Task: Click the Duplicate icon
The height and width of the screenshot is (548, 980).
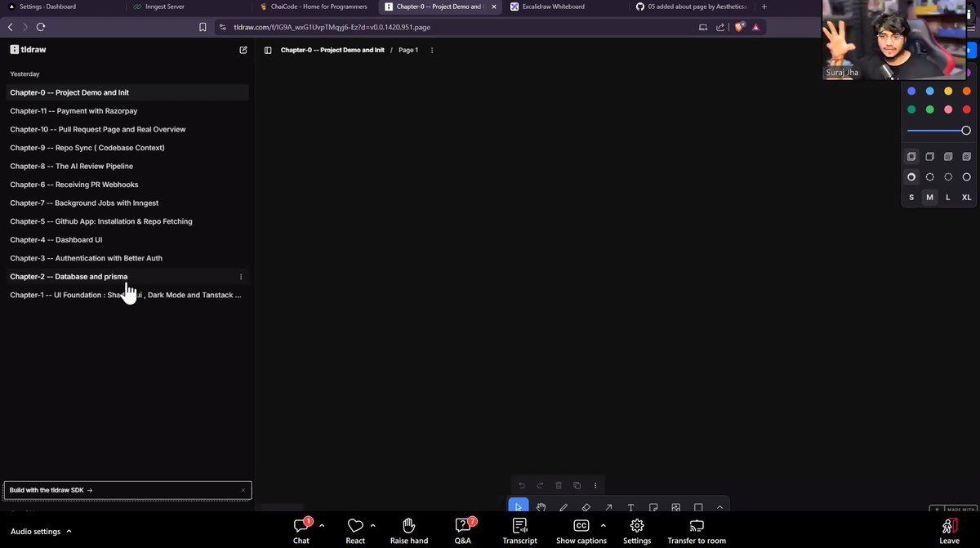Action: point(577,485)
